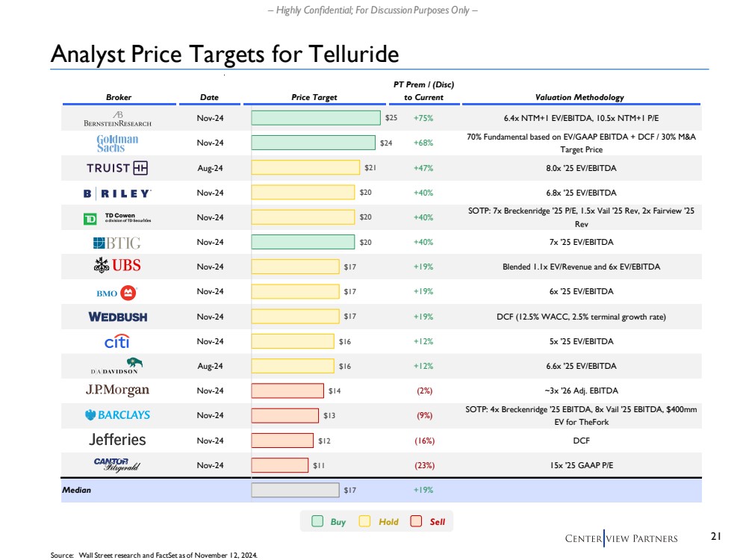Image resolution: width=746 pixels, height=560 pixels.
Task: Select the Bernstein $25 price target bar
Action: point(316,118)
